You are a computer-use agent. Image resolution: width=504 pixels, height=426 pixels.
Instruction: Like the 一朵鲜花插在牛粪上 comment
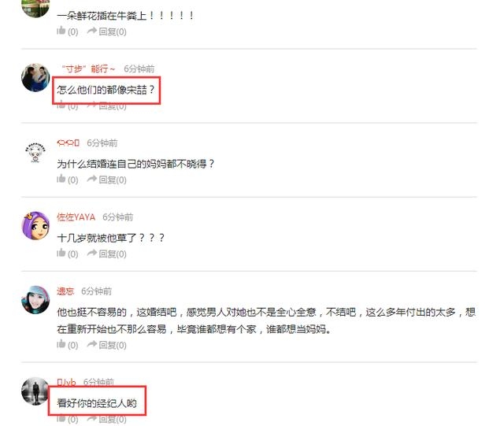[x=67, y=31]
